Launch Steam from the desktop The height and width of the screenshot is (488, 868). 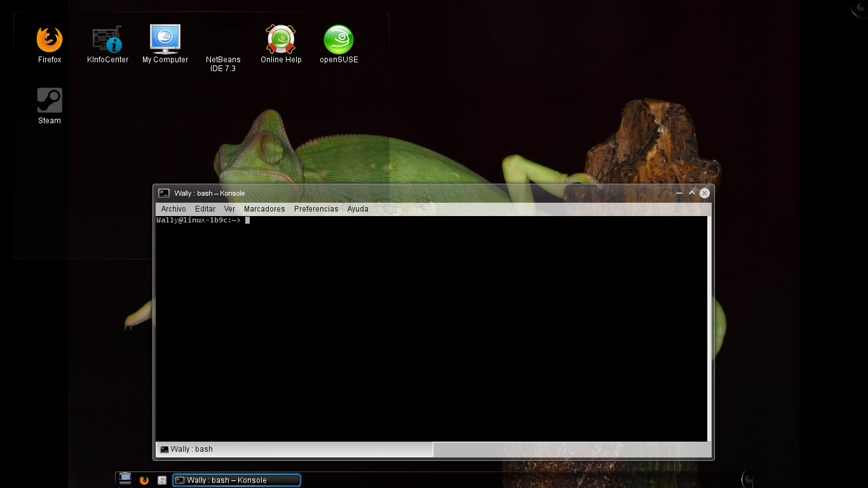(x=48, y=100)
